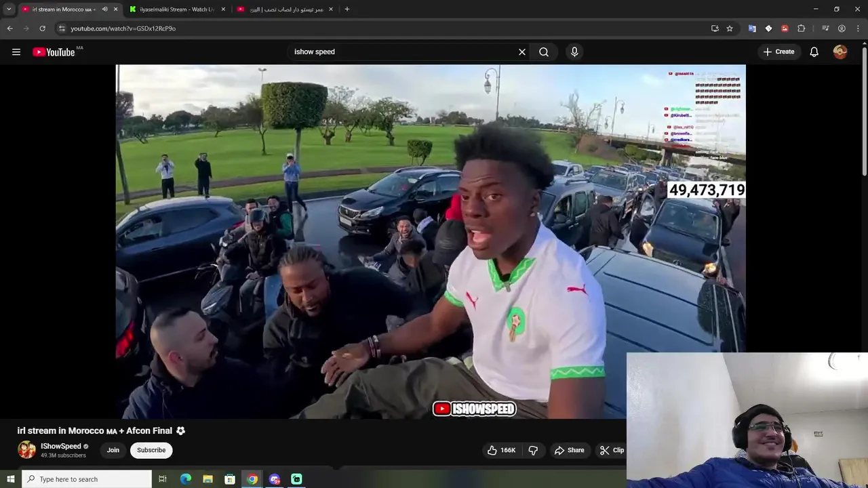Share the video
This screenshot has width=868, height=488.
pos(569,450)
